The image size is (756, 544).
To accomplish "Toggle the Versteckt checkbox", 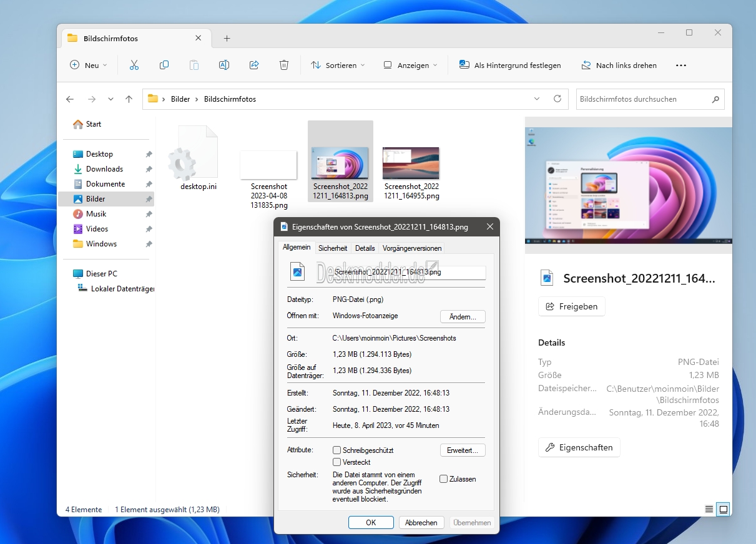I will [337, 462].
